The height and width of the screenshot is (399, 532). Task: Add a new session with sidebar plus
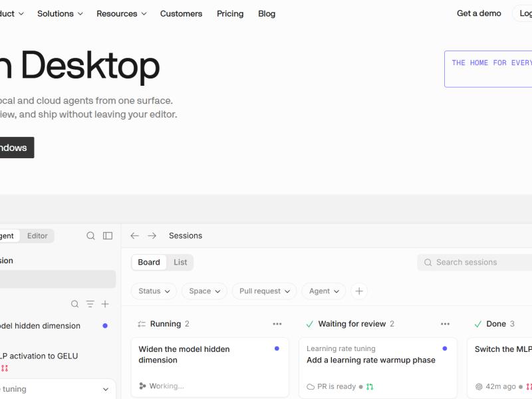coord(105,304)
